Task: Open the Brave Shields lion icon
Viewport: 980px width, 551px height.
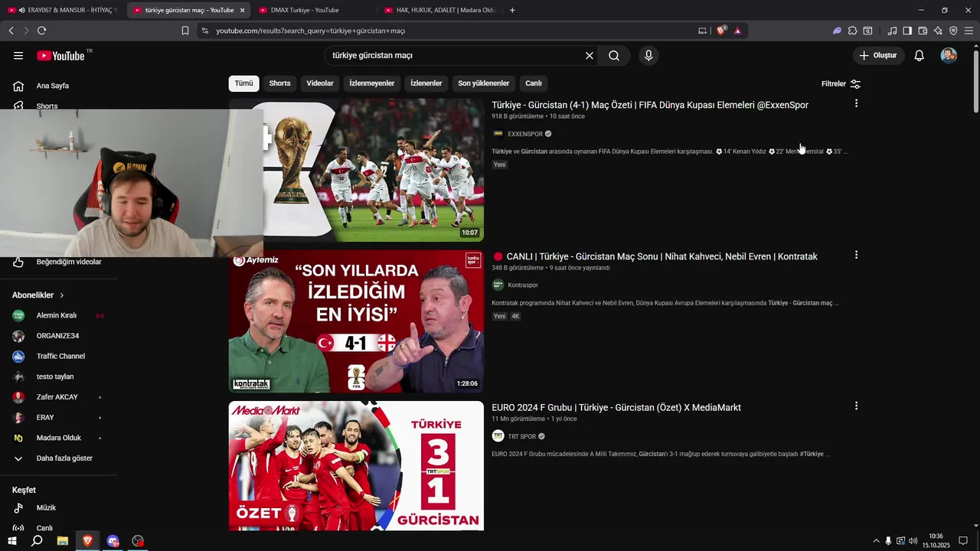Action: [721, 31]
